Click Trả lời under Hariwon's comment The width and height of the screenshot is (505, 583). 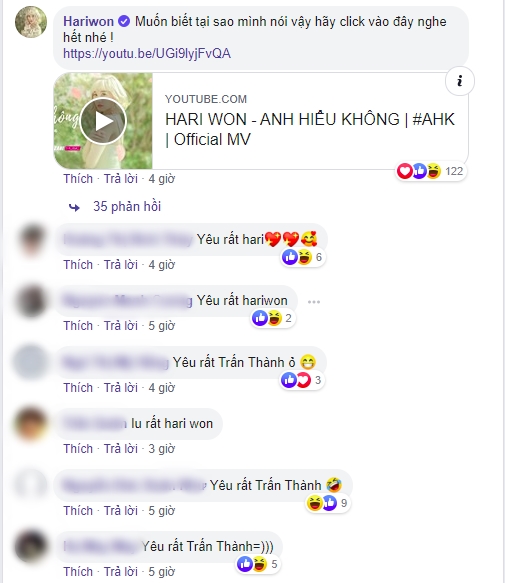coord(120,179)
